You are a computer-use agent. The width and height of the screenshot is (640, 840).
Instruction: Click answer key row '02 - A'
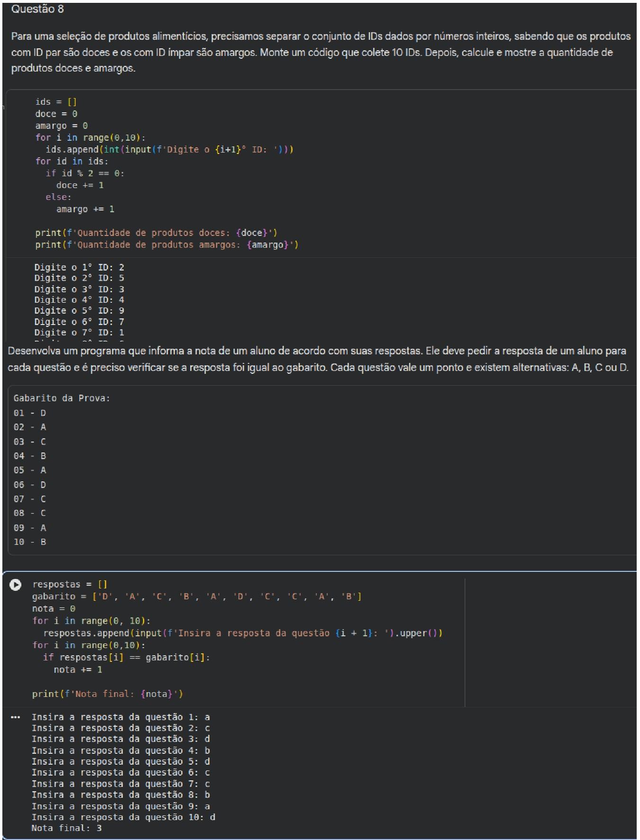(x=30, y=427)
